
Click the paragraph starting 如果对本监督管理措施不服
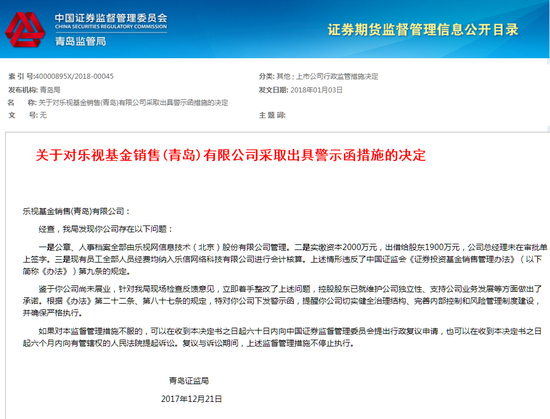click(282, 337)
